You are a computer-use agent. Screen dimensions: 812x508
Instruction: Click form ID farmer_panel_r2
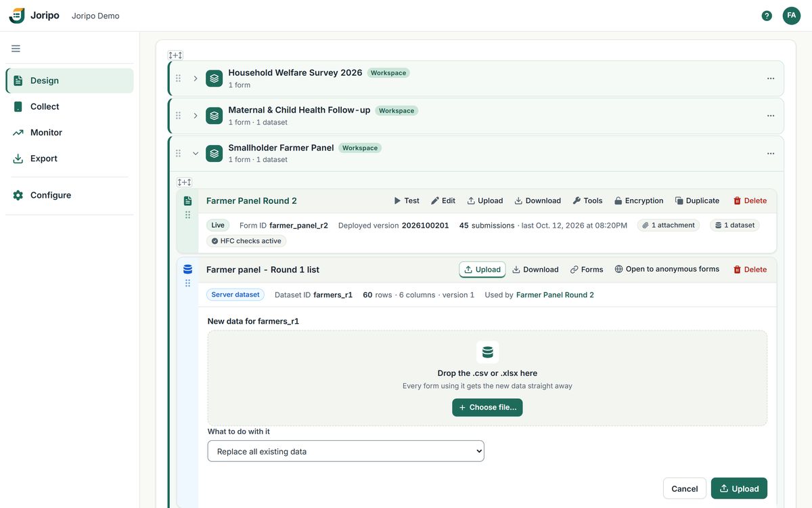pos(298,226)
